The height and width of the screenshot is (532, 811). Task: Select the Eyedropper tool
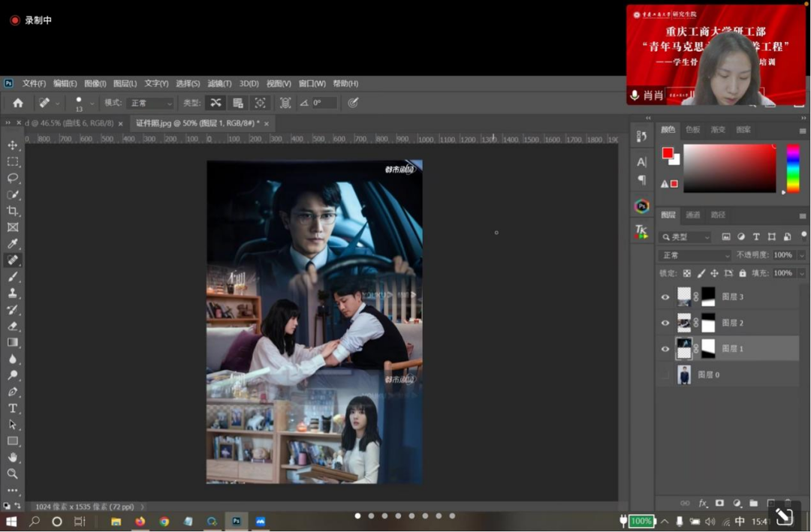[x=13, y=244]
